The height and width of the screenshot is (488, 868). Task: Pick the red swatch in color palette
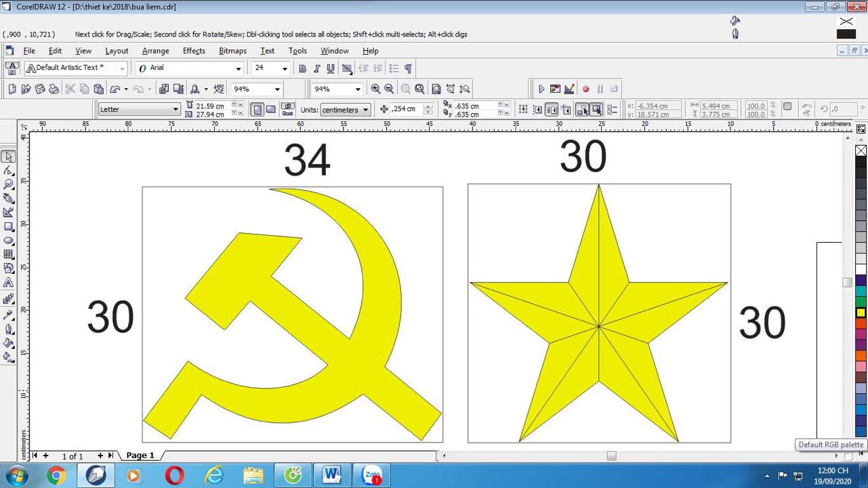(x=861, y=323)
